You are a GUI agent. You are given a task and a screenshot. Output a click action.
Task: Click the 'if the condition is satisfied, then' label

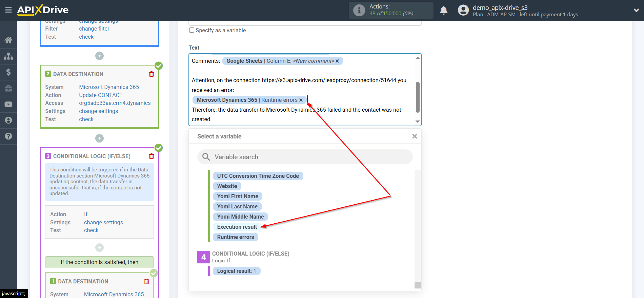(x=99, y=262)
